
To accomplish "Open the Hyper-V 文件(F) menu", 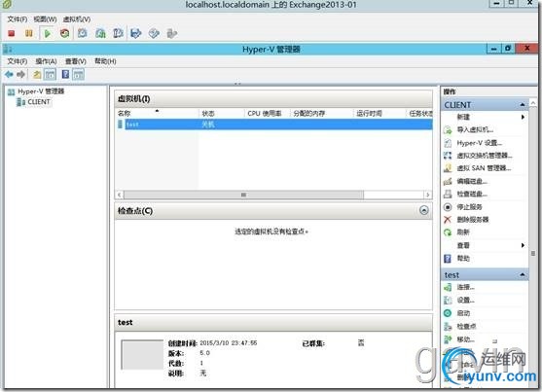I will [18, 61].
